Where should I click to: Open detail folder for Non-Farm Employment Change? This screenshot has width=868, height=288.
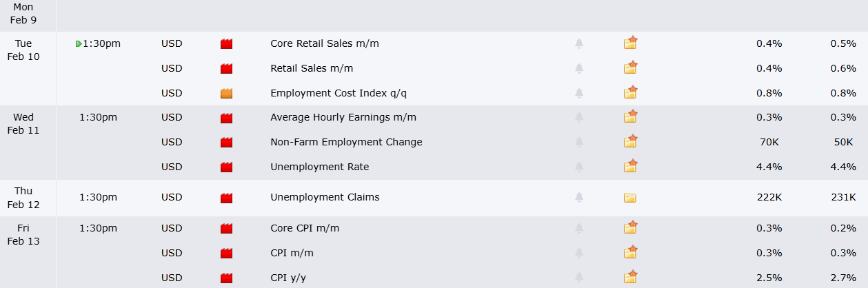tap(630, 142)
